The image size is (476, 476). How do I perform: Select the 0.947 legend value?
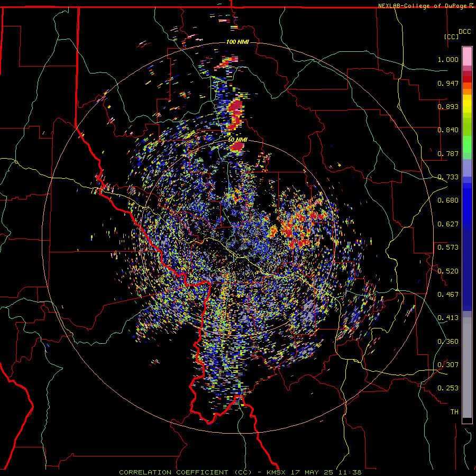[x=448, y=83]
